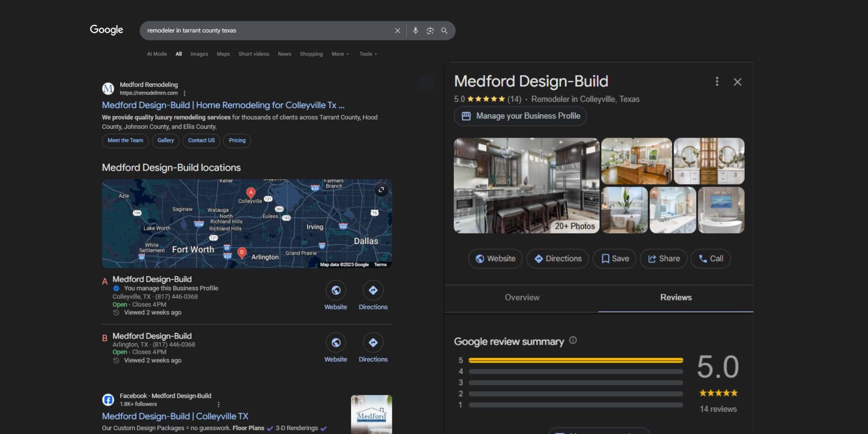Open the Tools dropdown
This screenshot has width=868, height=434.
(368, 54)
